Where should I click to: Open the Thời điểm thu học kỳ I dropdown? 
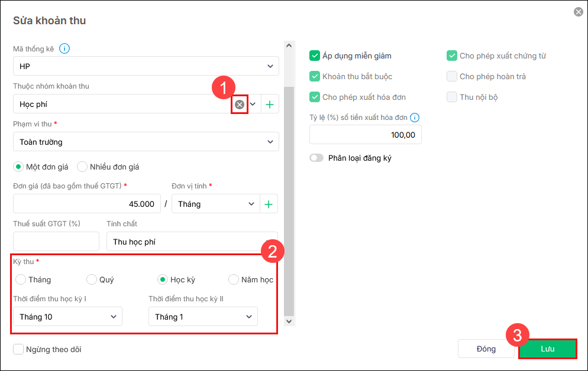[67, 317]
